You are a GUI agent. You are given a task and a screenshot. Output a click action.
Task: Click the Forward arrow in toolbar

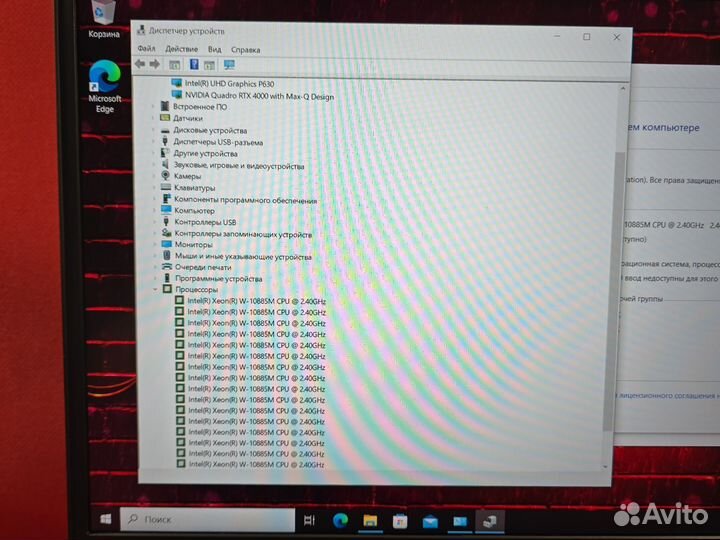tap(155, 64)
